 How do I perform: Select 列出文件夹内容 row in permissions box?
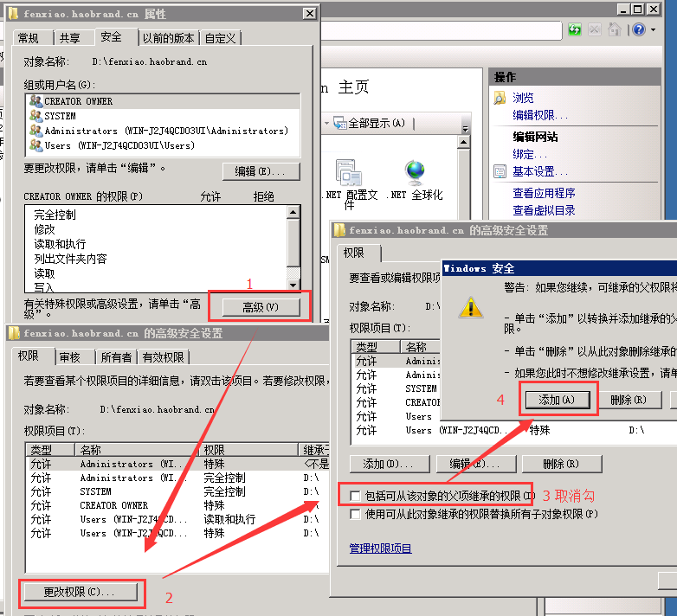(x=158, y=259)
